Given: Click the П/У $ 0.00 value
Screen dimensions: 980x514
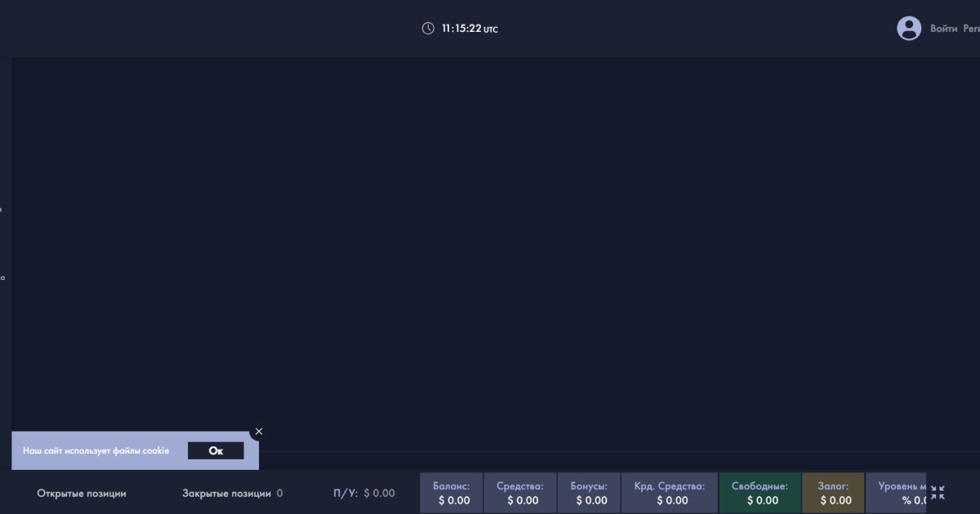Looking at the screenshot, I should click(x=379, y=494).
